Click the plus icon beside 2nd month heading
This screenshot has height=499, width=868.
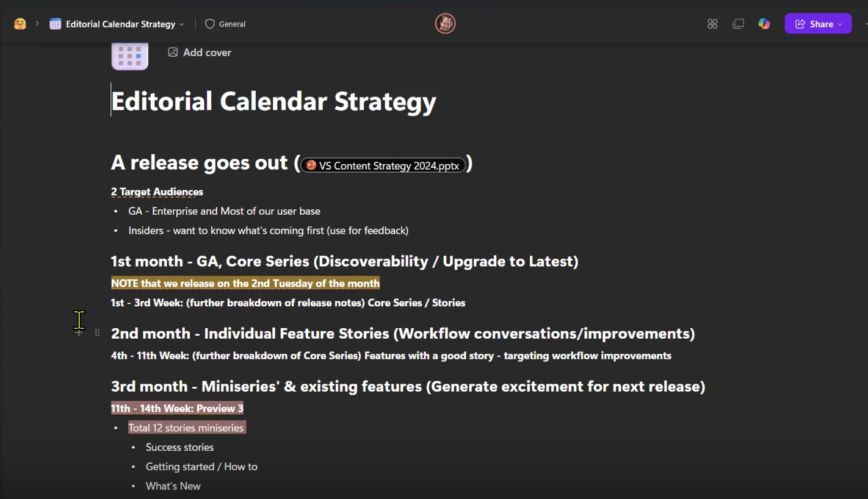[x=79, y=332]
